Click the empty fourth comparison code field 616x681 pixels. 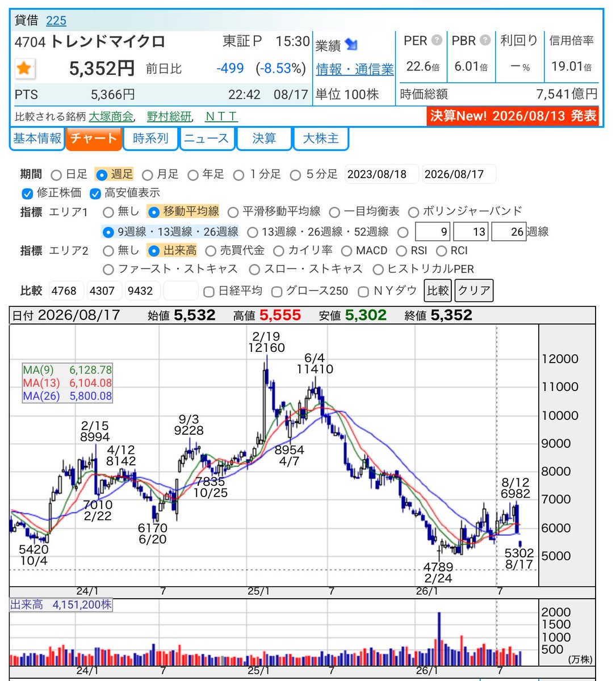pos(181,291)
